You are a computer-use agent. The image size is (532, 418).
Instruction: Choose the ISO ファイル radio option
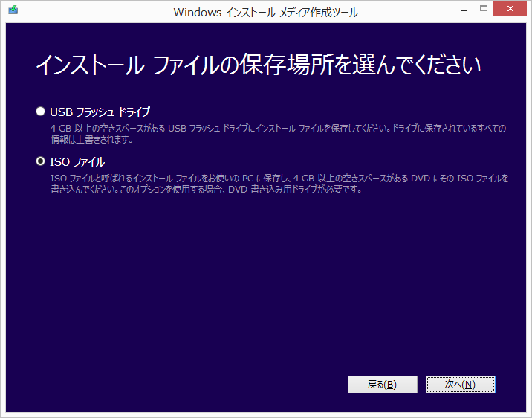pyautogui.click(x=40, y=161)
